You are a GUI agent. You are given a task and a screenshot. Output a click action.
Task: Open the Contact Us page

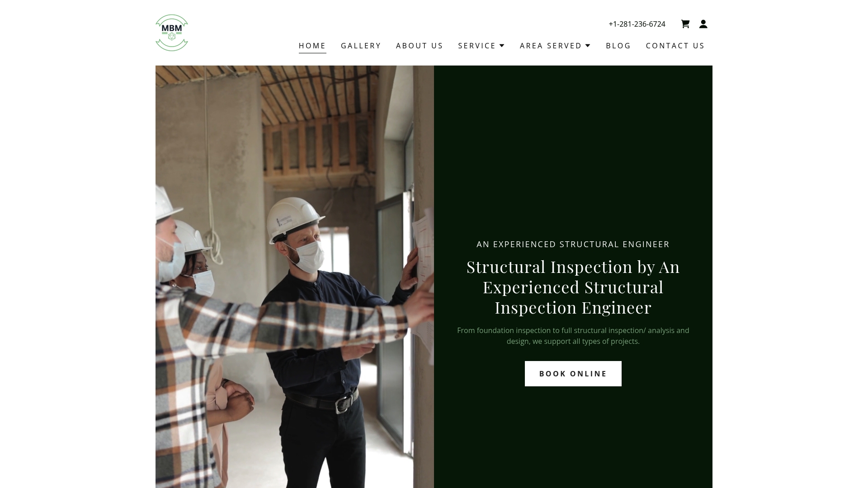point(675,46)
